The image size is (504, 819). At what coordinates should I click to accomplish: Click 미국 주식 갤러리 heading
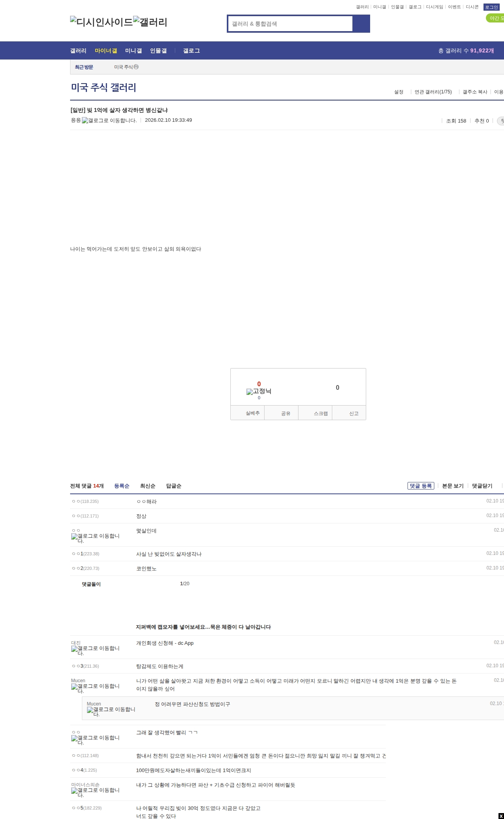pyautogui.click(x=104, y=87)
